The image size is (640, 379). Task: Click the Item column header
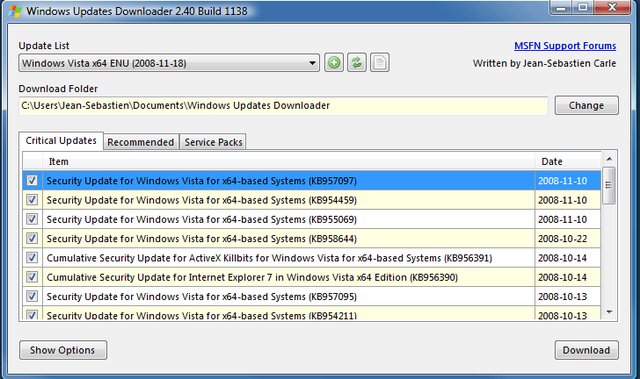(x=289, y=162)
